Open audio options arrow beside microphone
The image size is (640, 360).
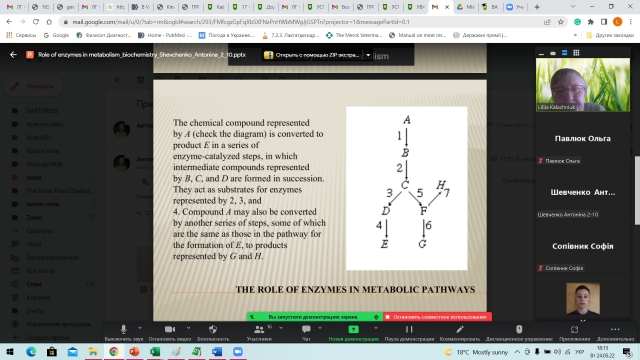(140, 328)
